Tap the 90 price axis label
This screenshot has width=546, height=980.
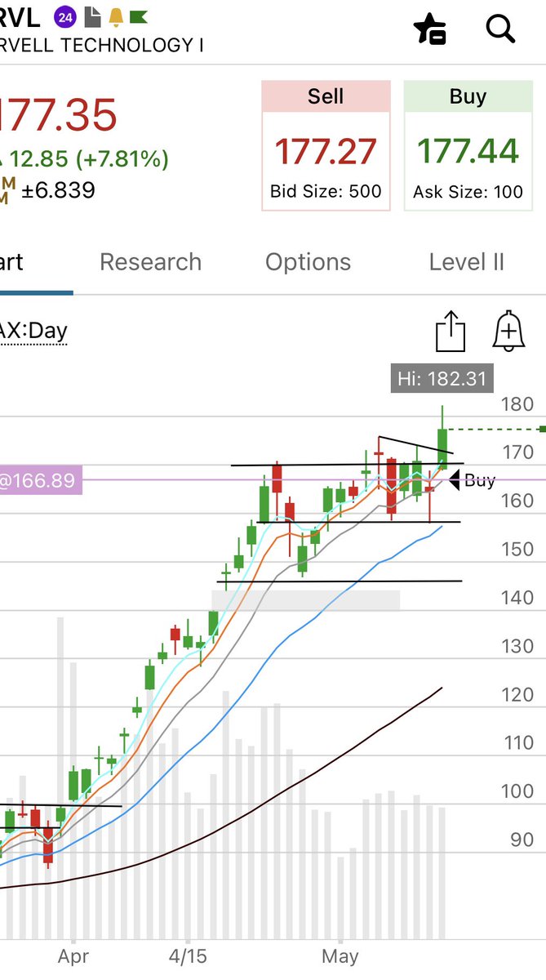pos(521,840)
